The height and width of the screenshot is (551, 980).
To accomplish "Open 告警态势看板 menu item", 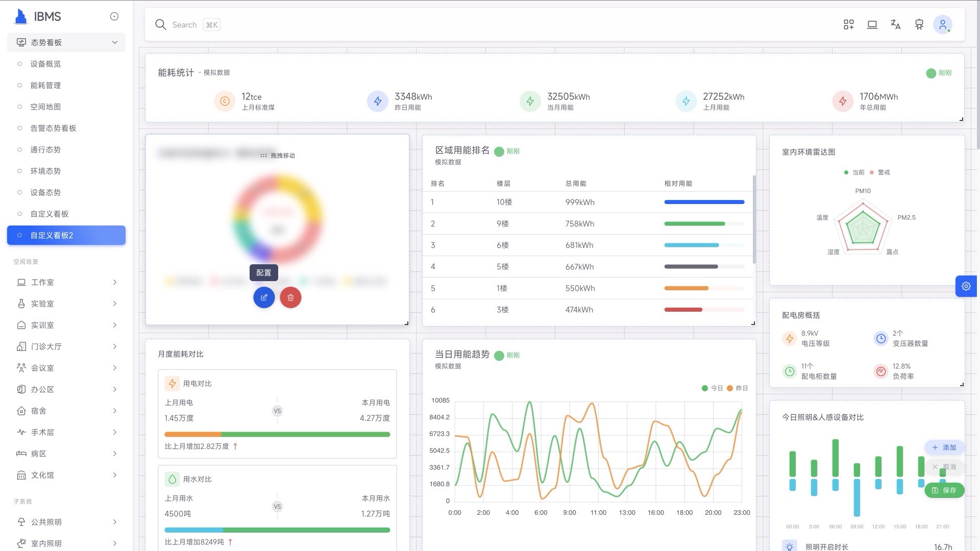I will click(53, 128).
